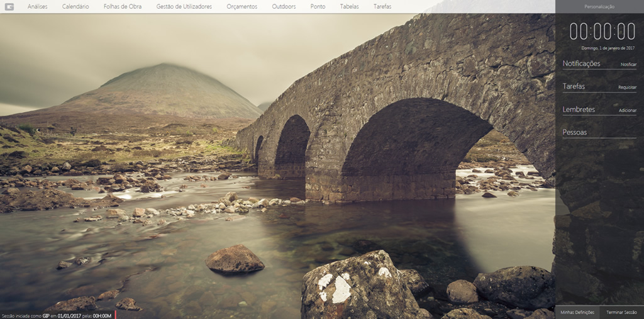Viewport: 644px width, 319px height.
Task: Click the Notificar link
Action: pos(628,65)
